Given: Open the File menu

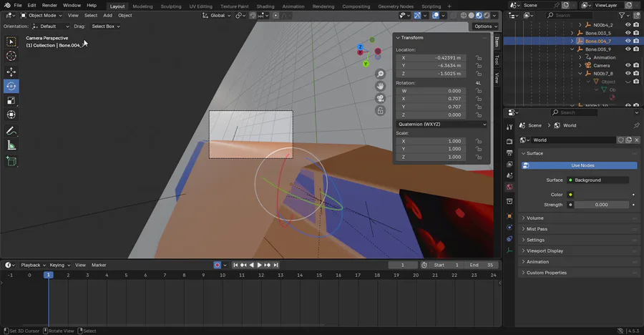Looking at the screenshot, I should pyautogui.click(x=18, y=5).
